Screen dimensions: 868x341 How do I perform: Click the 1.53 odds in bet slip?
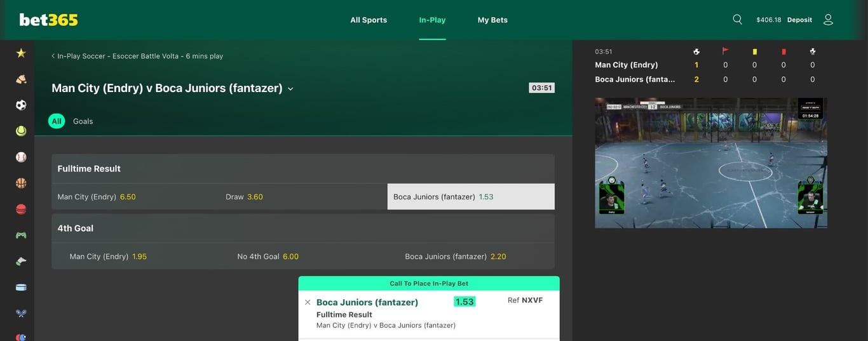tap(465, 302)
